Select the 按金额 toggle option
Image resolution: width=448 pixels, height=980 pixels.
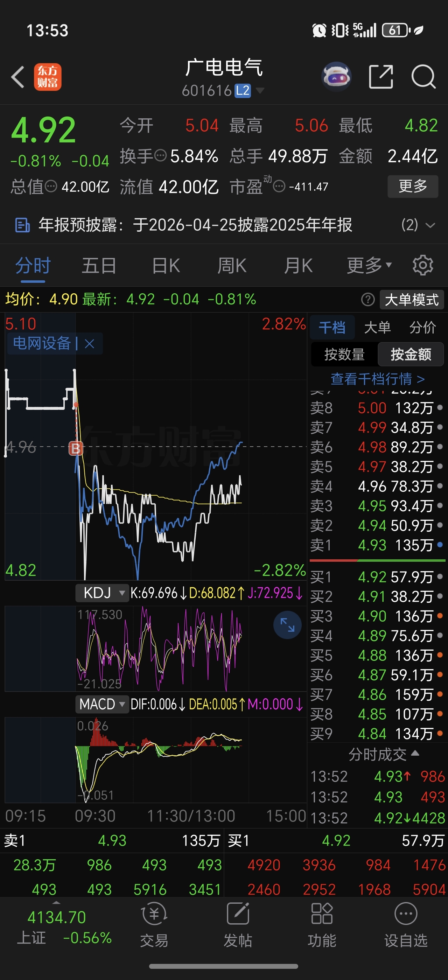(x=411, y=354)
